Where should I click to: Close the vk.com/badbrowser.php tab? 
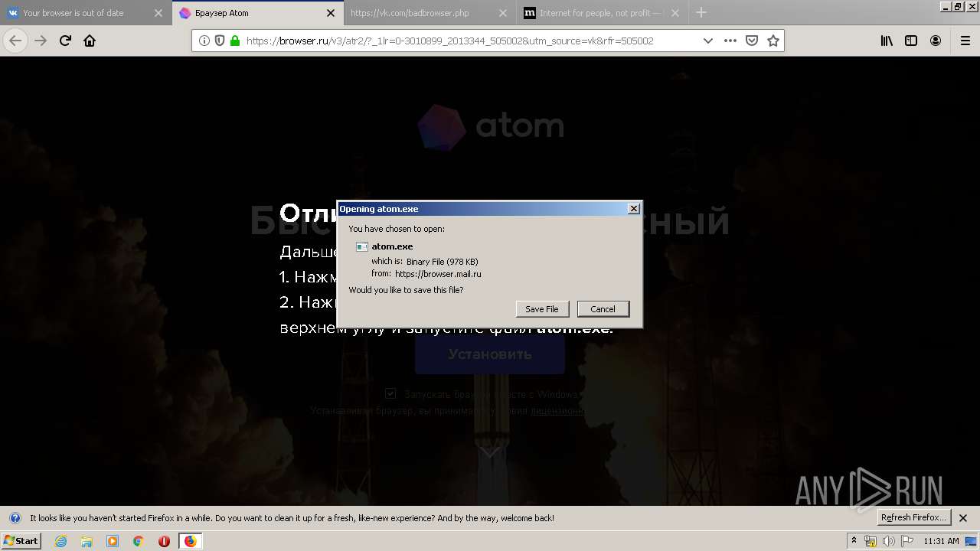tap(503, 13)
